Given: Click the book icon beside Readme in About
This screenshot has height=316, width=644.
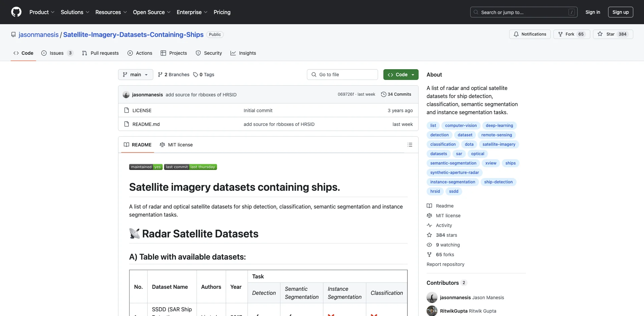Looking at the screenshot, I should (429, 206).
